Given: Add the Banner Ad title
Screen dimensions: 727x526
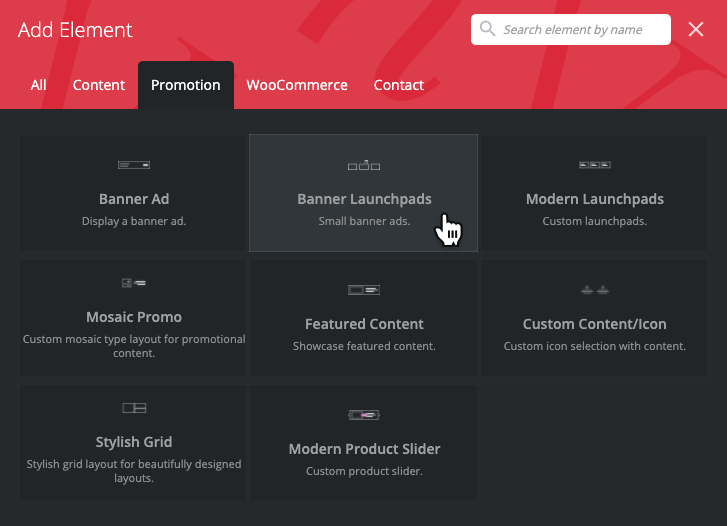Looking at the screenshot, I should point(134,199).
